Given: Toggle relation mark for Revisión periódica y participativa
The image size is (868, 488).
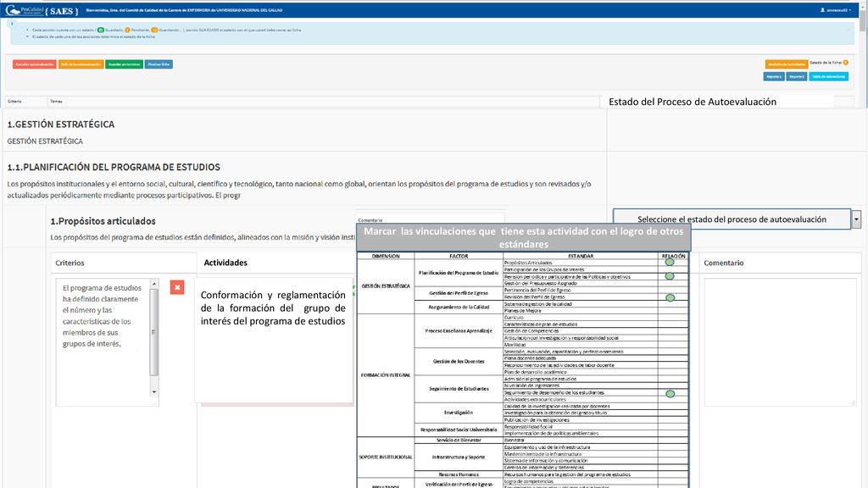Looking at the screenshot, I should click(670, 276).
